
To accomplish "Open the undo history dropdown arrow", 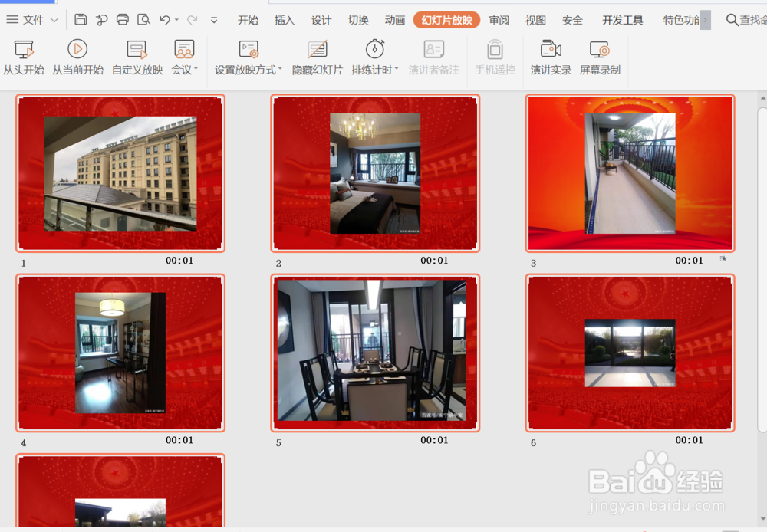I will click(176, 20).
